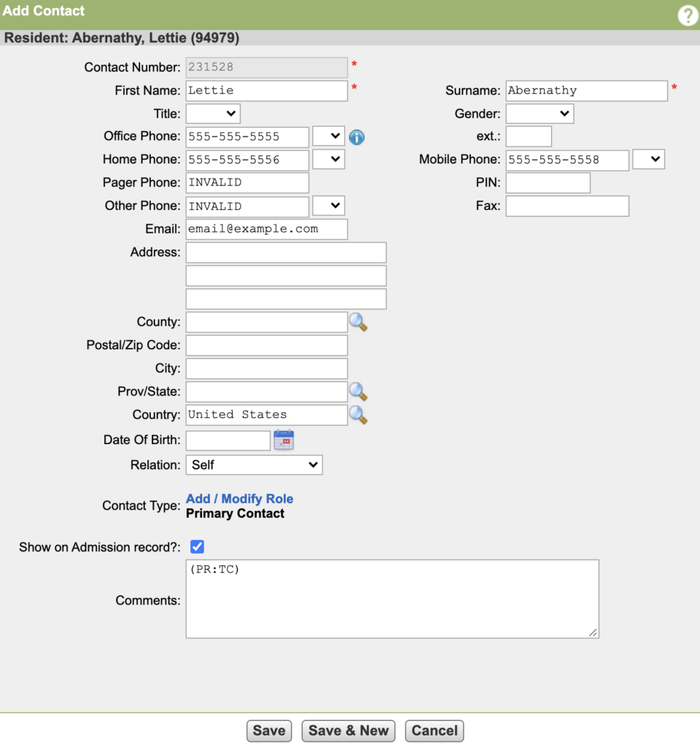Cancel adding the contact
Screen dimensions: 700x747
pos(434,731)
